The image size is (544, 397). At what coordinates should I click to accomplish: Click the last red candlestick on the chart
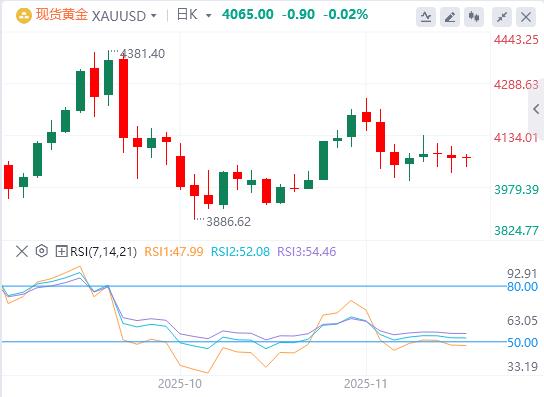pos(467,158)
